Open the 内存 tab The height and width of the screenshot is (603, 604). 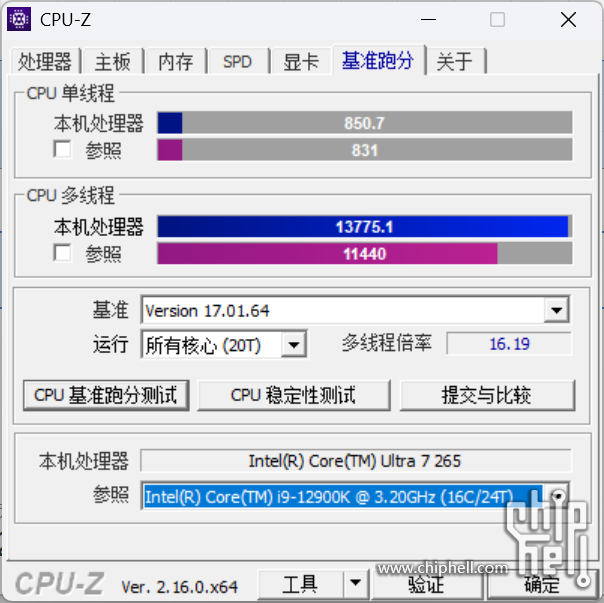coord(176,61)
